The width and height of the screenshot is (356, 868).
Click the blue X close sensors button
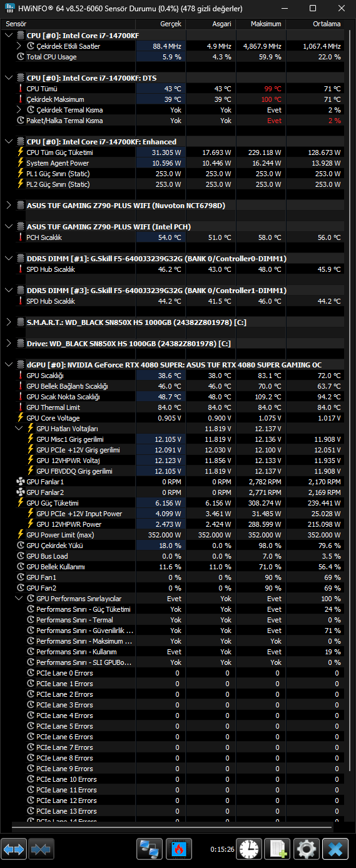(336, 849)
